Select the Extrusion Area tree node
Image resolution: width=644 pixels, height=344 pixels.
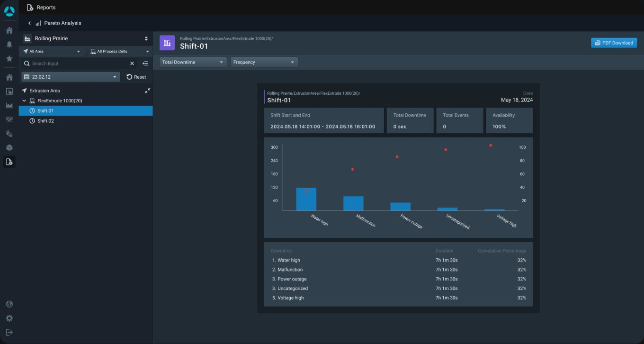point(45,91)
